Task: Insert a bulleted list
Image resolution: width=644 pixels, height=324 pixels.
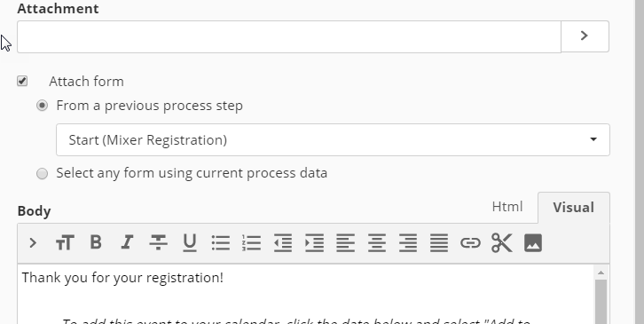Action: (x=221, y=243)
